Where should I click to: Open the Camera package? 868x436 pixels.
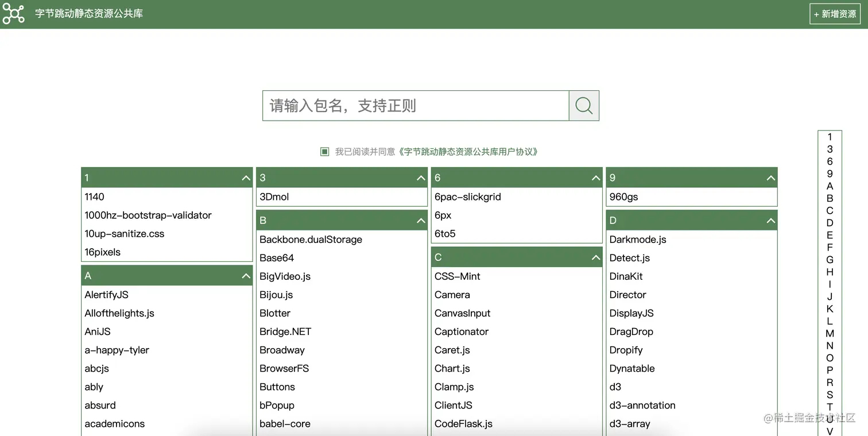[452, 295]
